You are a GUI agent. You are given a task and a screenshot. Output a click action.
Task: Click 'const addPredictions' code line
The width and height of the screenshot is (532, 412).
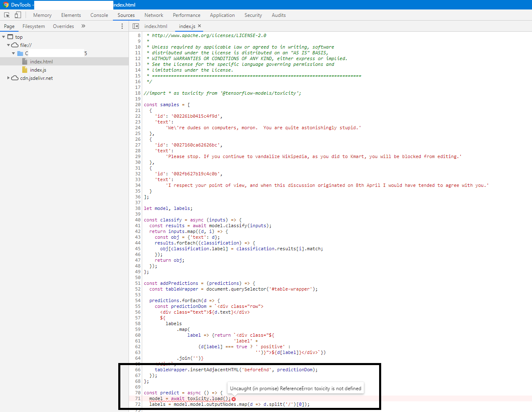pyautogui.click(x=199, y=283)
